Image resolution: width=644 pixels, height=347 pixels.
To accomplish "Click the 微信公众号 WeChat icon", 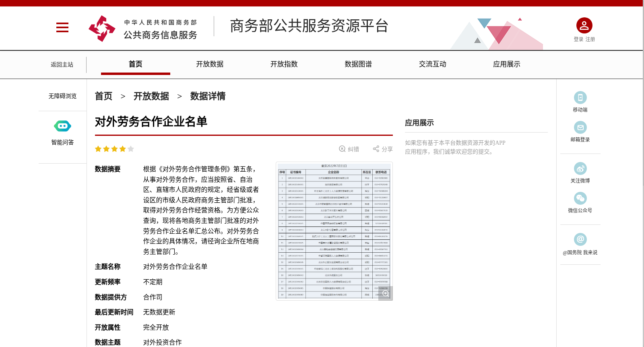I will [580, 198].
